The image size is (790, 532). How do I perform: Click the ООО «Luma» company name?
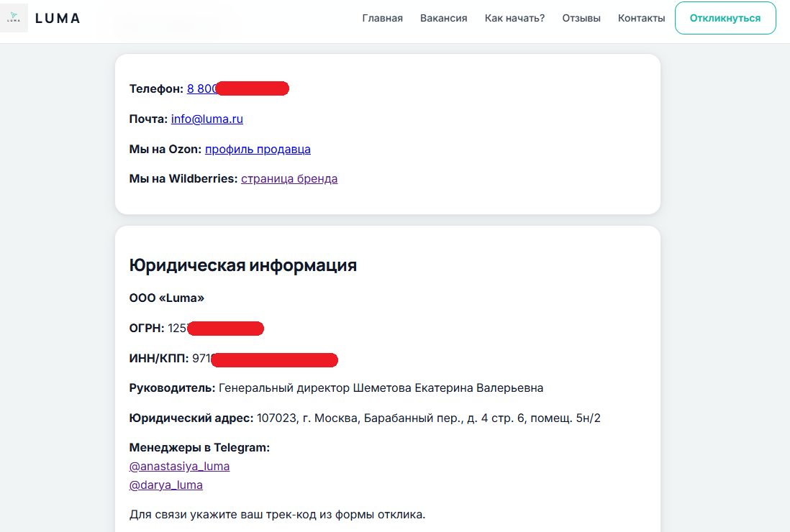coord(167,298)
